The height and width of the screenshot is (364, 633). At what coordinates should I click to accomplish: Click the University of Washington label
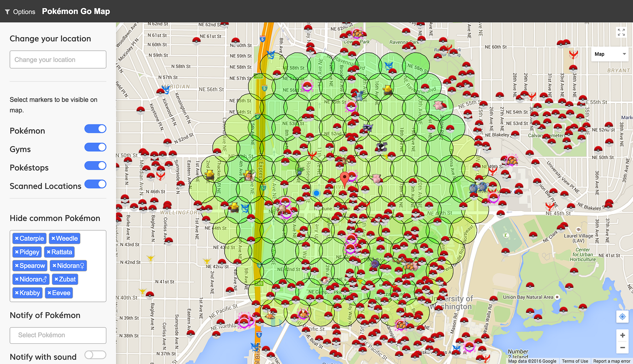coord(451,303)
